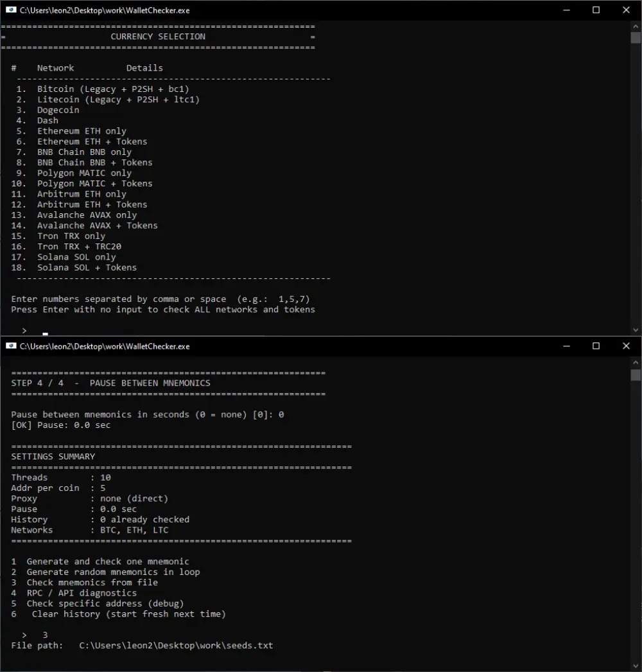This screenshot has height=672, width=642.
Task: Click the '> 3' prompt line in bottom window
Action: [35, 635]
